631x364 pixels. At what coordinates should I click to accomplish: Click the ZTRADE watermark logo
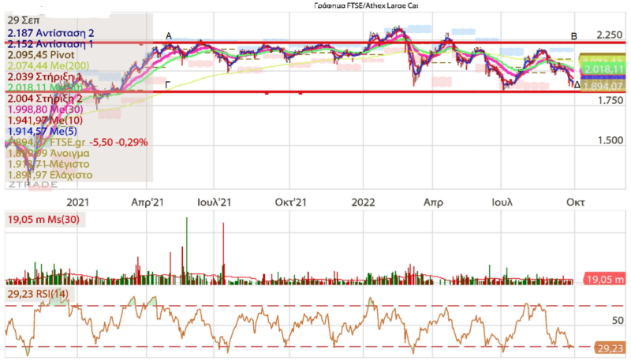[x=31, y=185]
